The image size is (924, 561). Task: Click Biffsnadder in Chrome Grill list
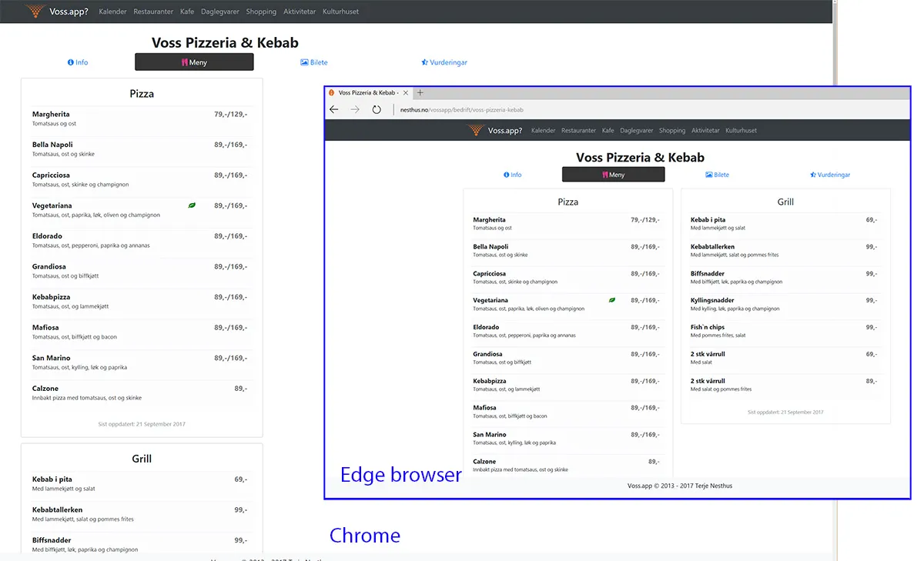(x=52, y=540)
